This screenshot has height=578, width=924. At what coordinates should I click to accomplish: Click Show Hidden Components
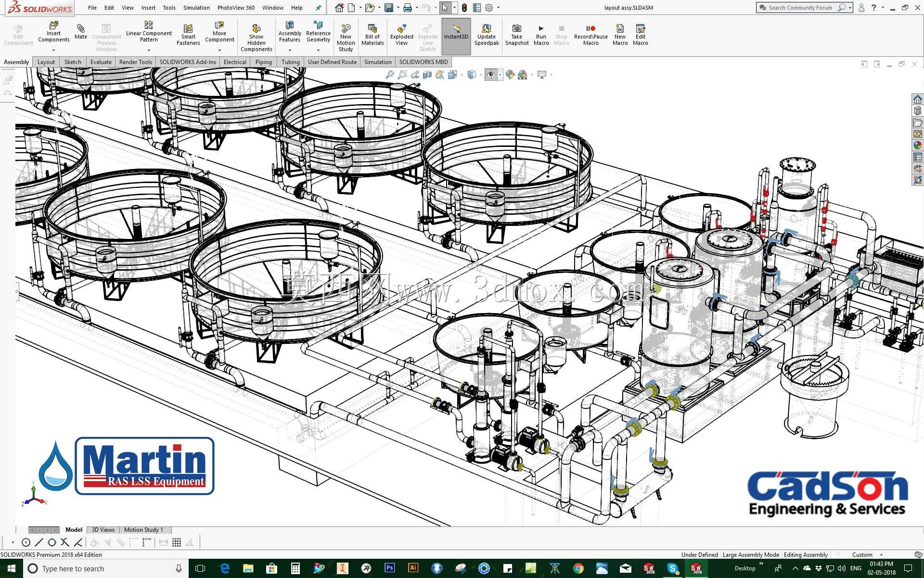tap(256, 38)
